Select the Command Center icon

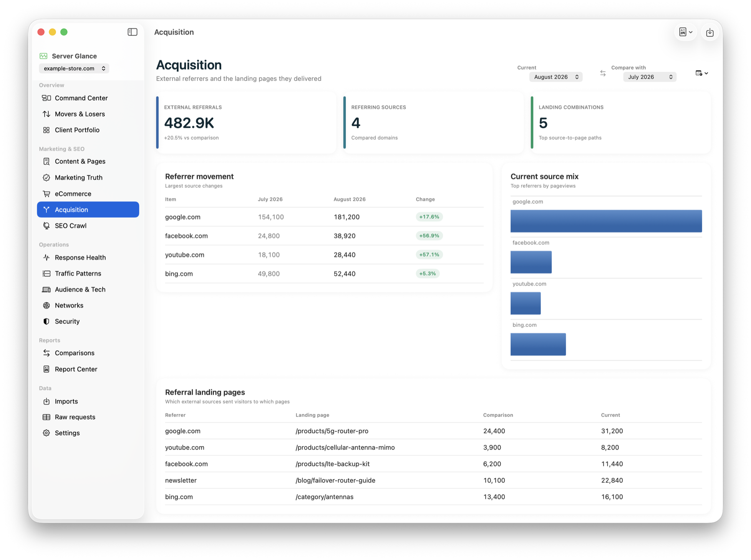coord(46,98)
